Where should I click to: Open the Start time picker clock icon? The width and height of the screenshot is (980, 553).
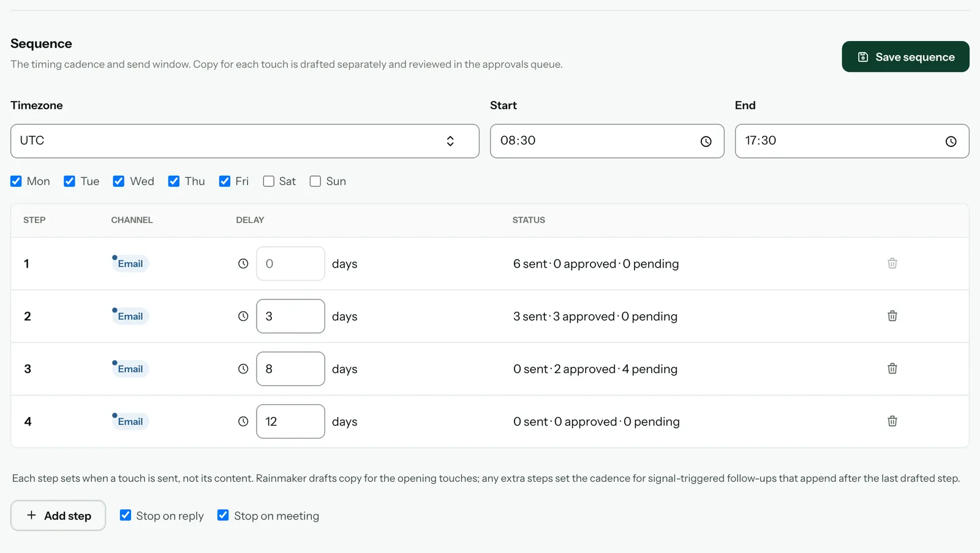click(x=706, y=141)
